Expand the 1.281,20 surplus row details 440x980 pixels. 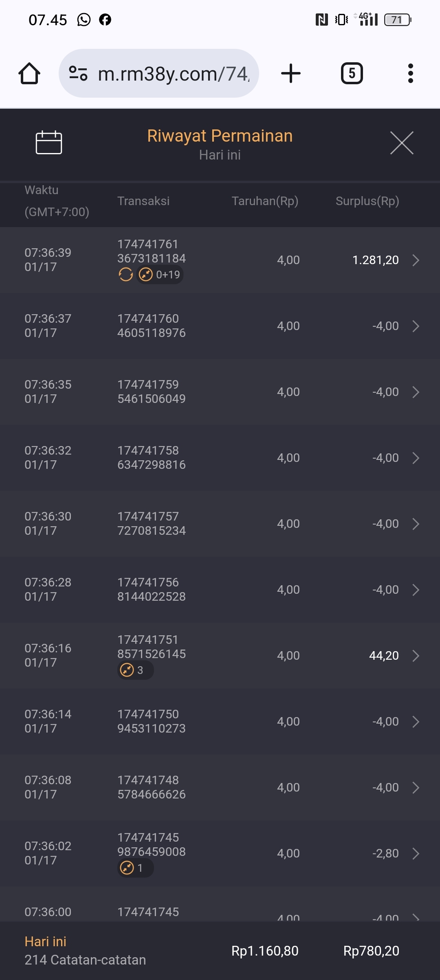[416, 260]
